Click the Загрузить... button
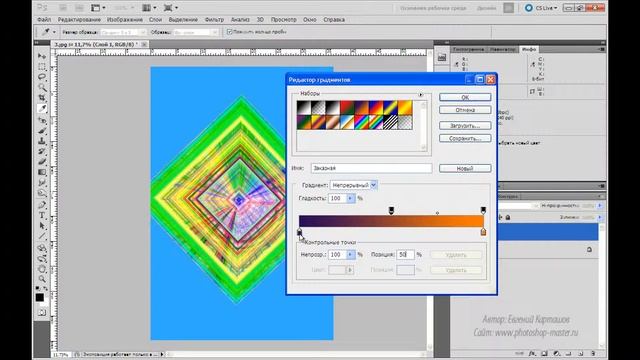Screen dimensions: 640x360 coord(465,126)
